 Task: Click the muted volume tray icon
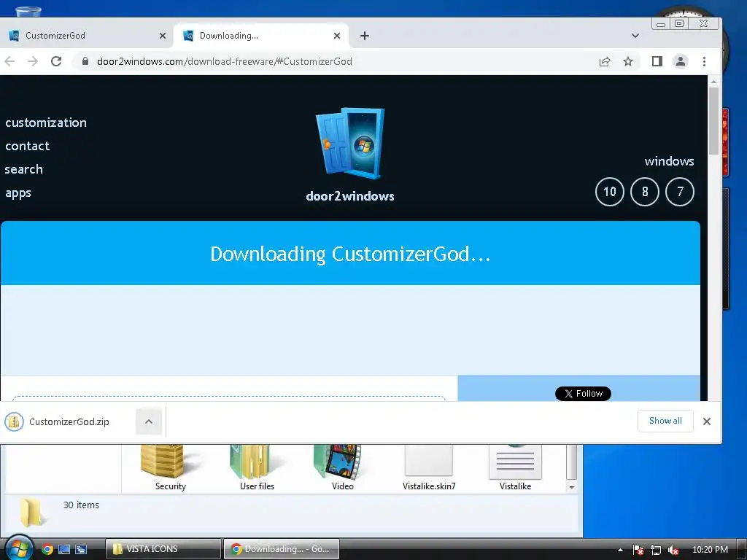(673, 550)
